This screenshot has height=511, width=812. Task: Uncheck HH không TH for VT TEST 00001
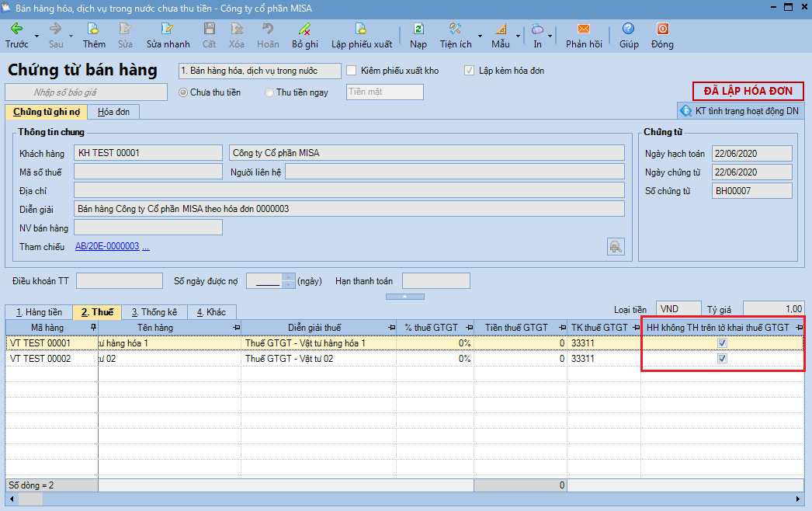pos(723,343)
